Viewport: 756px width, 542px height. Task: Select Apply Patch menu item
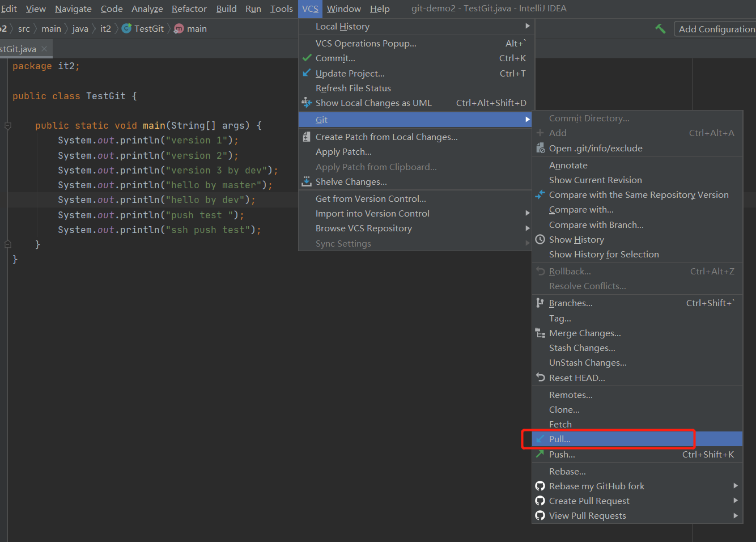pos(415,151)
